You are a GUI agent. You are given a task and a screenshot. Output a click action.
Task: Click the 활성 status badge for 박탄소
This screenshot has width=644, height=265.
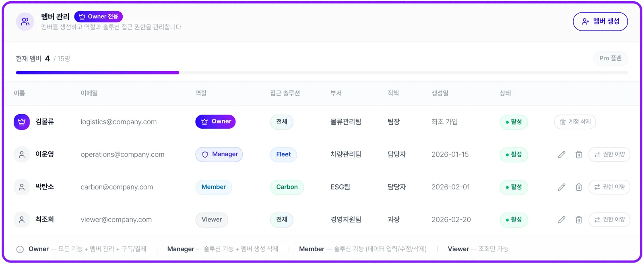click(514, 187)
